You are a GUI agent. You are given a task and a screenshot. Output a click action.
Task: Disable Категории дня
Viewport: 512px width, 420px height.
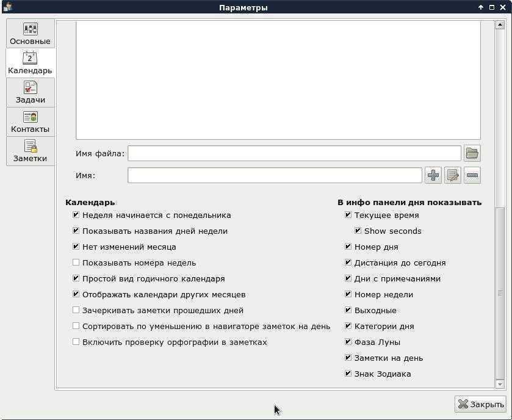click(348, 326)
